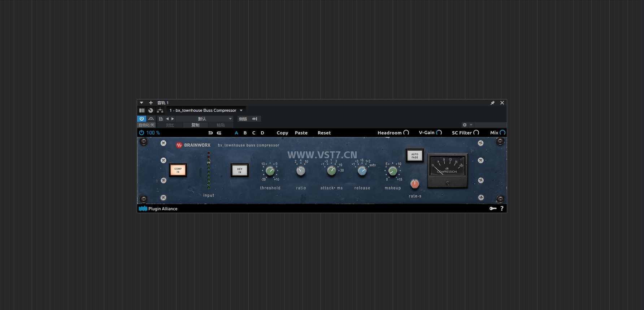Click the input LED level meter
The height and width of the screenshot is (310, 644).
[209, 170]
